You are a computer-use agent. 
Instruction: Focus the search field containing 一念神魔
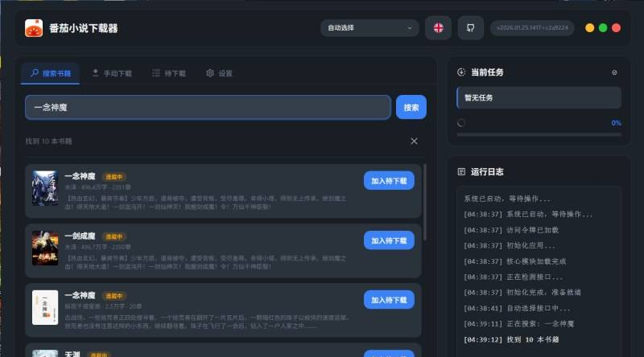[208, 108]
